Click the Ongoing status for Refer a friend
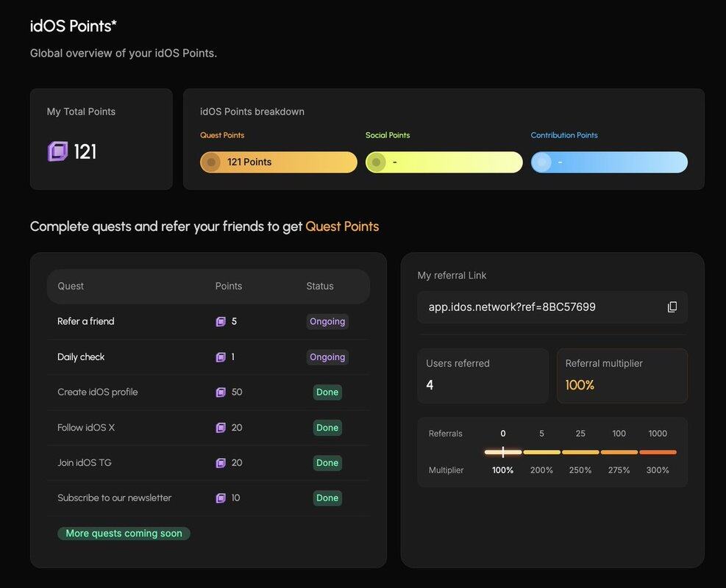The width and height of the screenshot is (726, 588). (327, 321)
